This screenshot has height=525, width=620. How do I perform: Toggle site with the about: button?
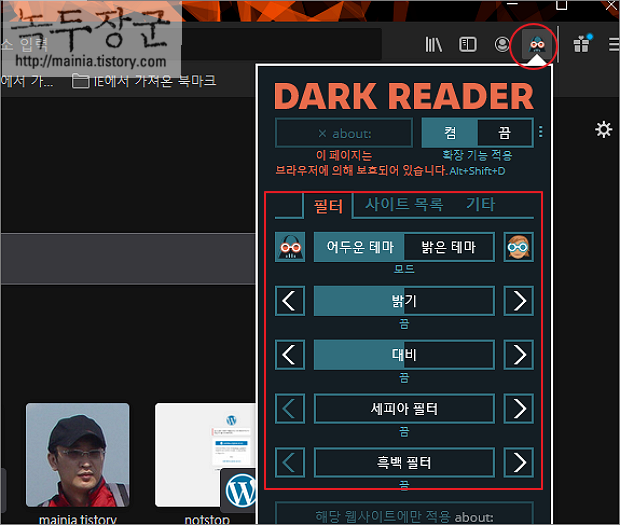click(x=344, y=133)
